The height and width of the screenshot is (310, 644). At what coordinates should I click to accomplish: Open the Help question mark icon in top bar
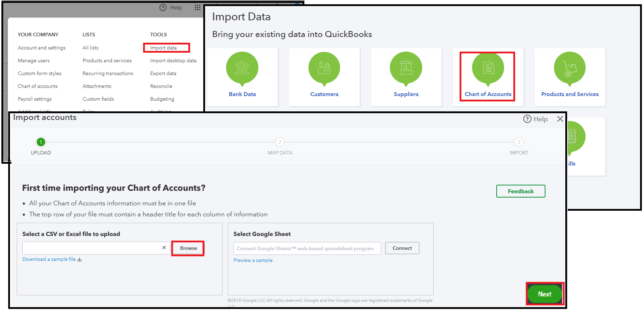[163, 7]
